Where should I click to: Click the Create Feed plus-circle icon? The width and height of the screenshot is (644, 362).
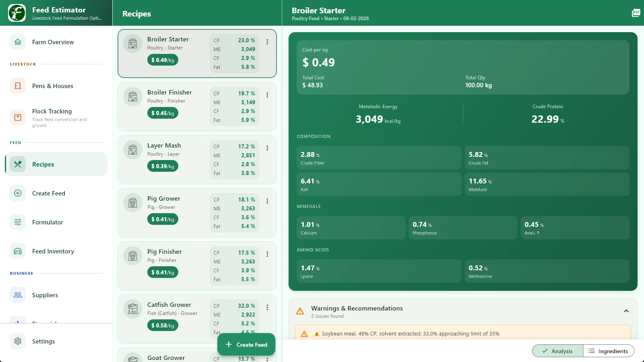click(18, 193)
